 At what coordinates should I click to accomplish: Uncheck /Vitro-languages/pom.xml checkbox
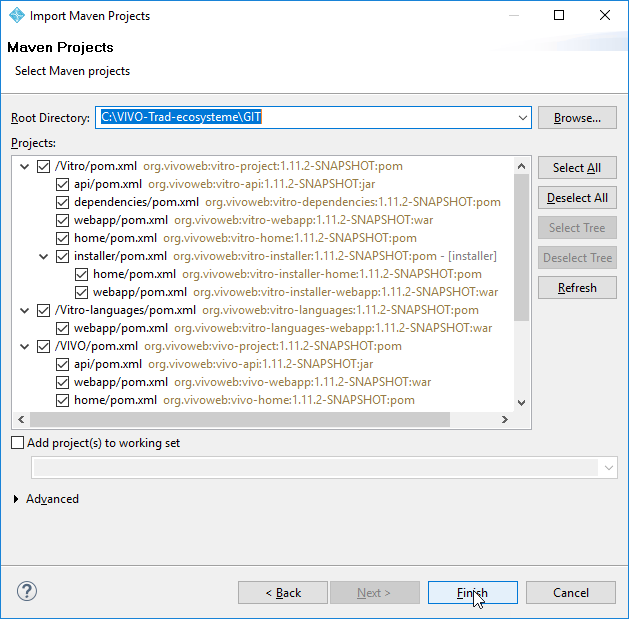[x=43, y=310]
